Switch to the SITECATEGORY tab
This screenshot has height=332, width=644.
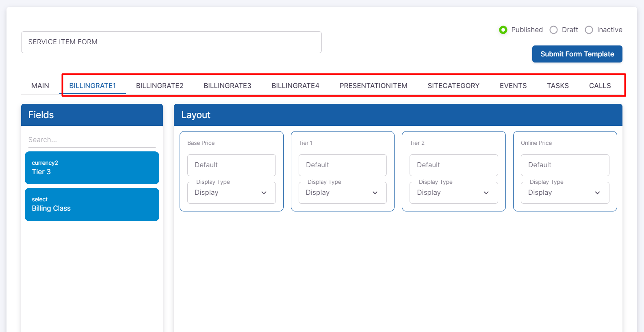[x=453, y=86]
